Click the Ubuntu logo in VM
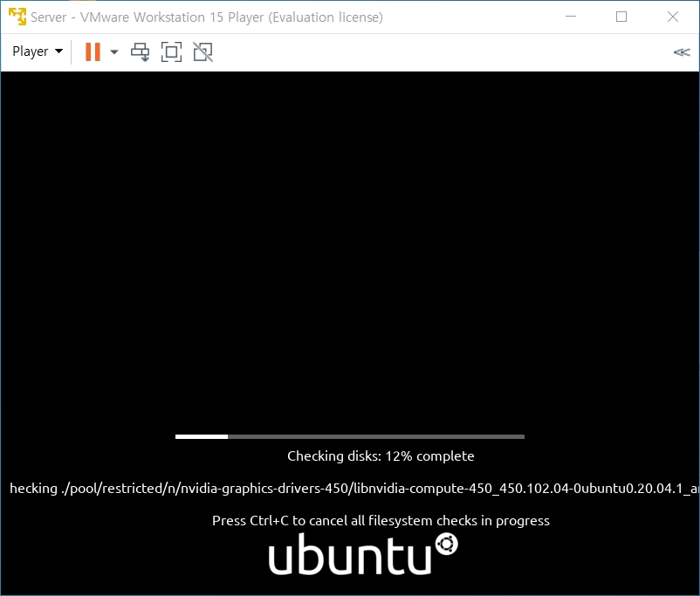Screen dimensions: 700x596 click(x=363, y=553)
